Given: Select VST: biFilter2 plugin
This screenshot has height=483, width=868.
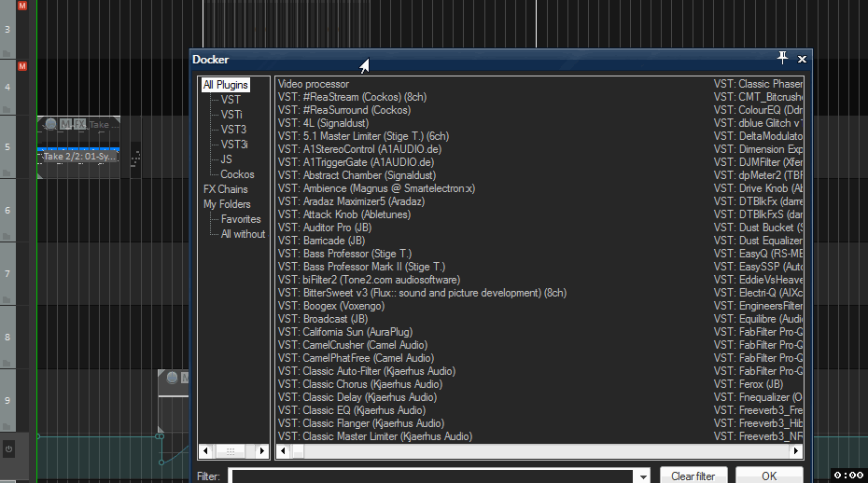Looking at the screenshot, I should click(369, 280).
